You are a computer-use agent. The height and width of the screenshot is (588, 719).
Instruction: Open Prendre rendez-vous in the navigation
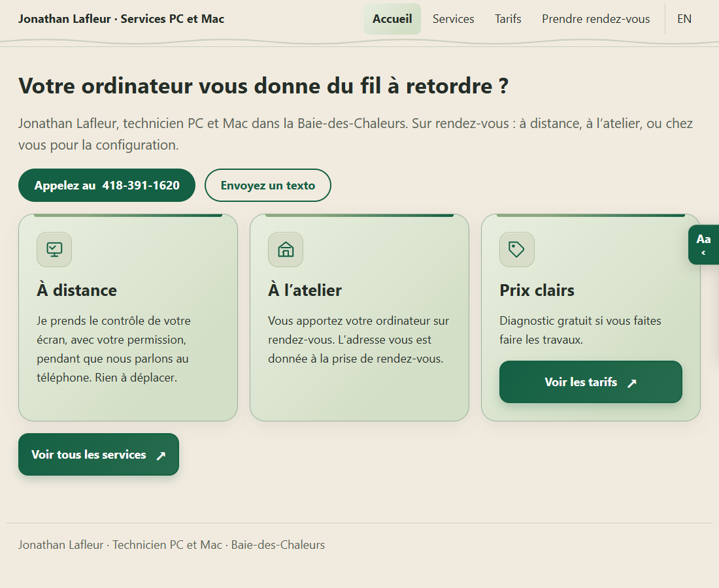(595, 19)
